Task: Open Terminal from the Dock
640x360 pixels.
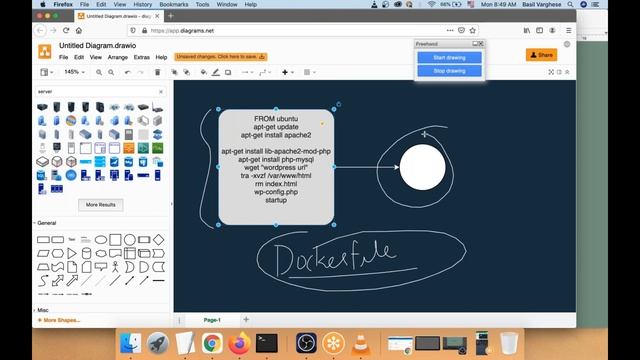Action: point(267,343)
